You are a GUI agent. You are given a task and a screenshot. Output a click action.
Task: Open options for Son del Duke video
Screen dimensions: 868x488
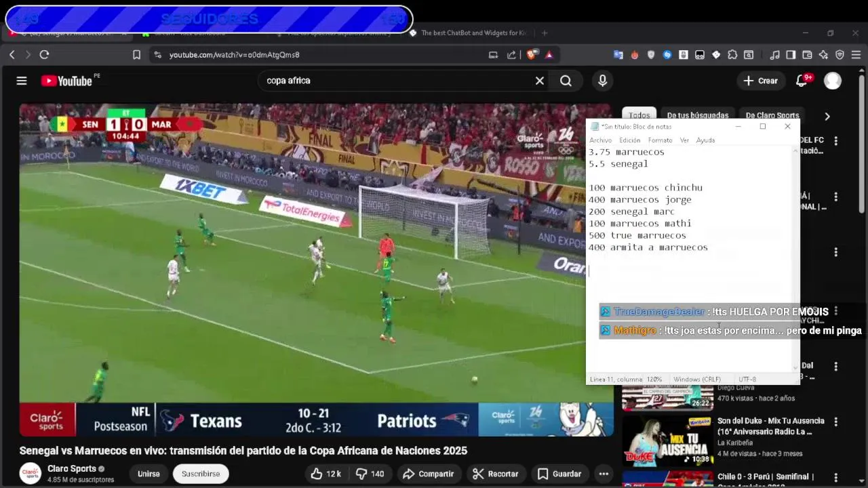[836, 422]
